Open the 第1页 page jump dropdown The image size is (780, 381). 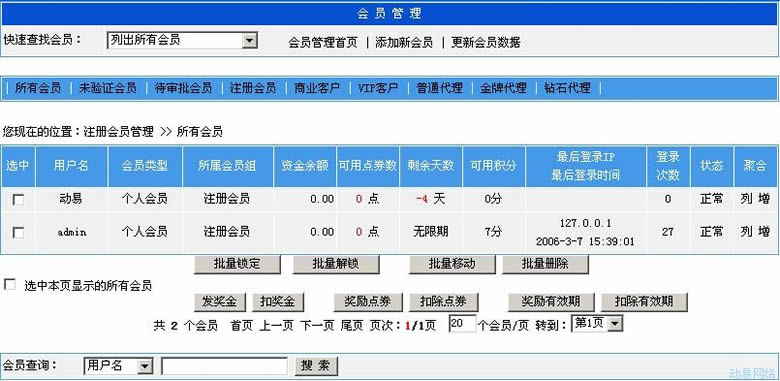[x=597, y=324]
